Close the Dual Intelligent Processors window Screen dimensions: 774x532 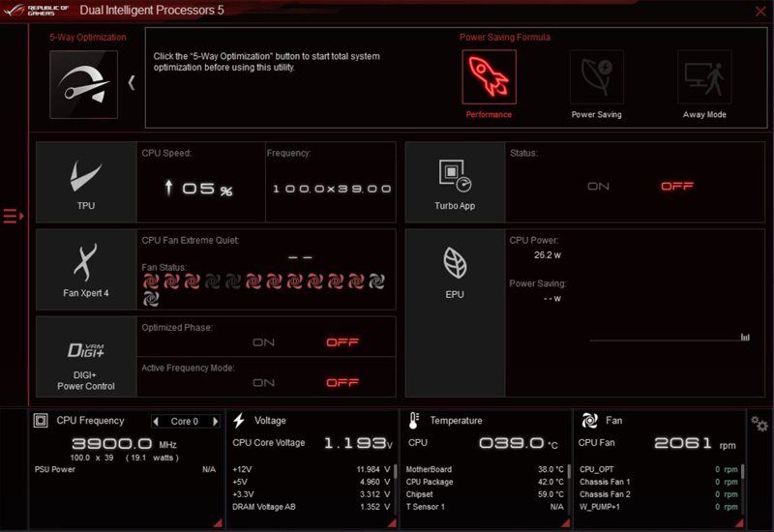tap(759, 12)
